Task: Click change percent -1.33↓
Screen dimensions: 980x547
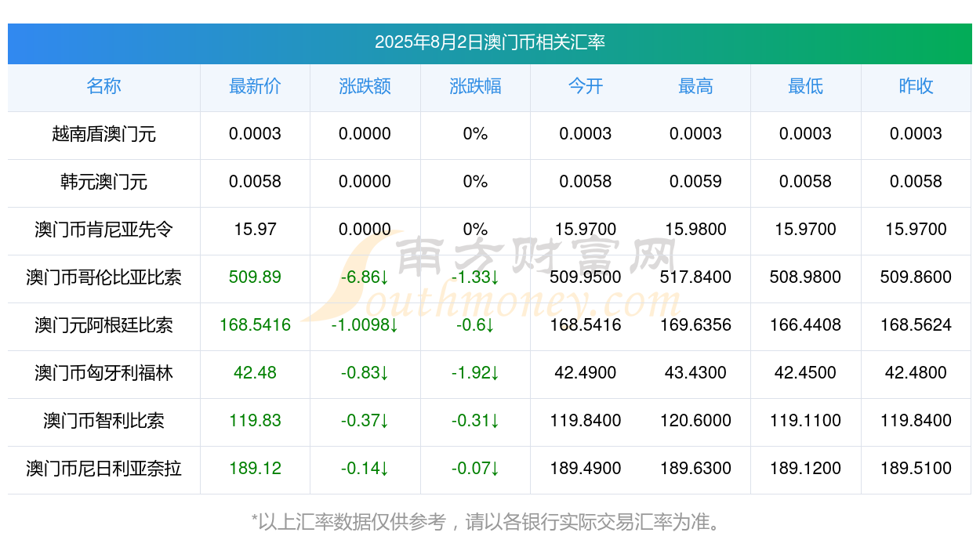Action: [475, 277]
